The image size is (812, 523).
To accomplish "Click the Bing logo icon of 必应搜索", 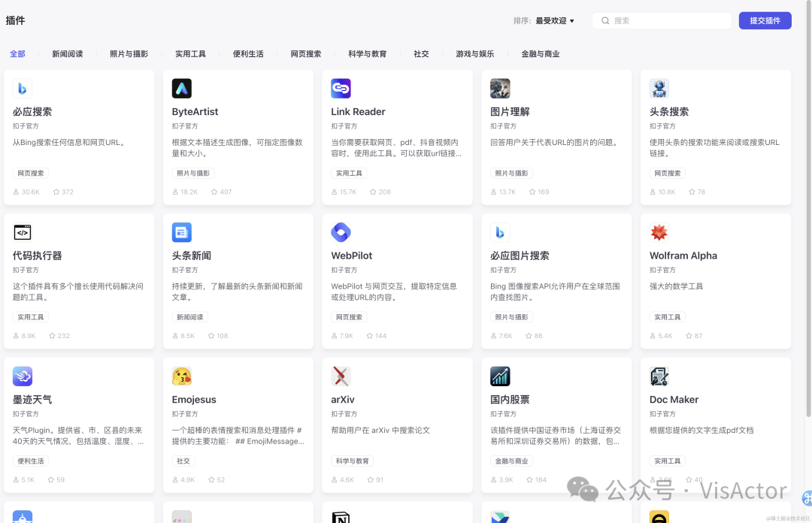I will (23, 89).
